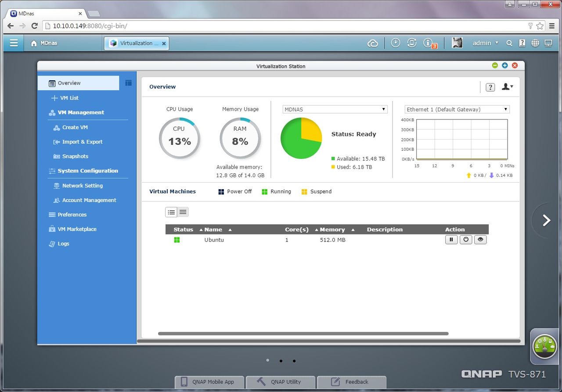Open the language globe icon
Screen dimensions: 562x392
[x=535, y=43]
